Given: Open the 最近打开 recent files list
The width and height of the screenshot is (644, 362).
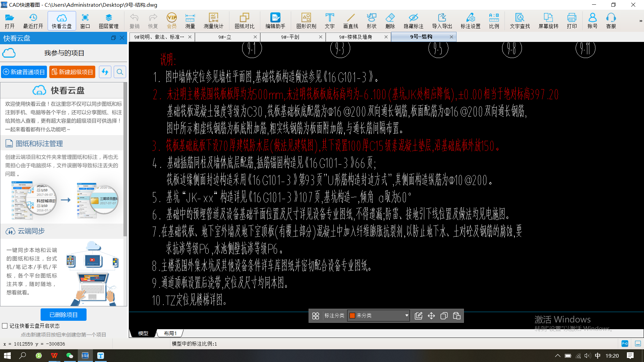Looking at the screenshot, I should [x=33, y=21].
